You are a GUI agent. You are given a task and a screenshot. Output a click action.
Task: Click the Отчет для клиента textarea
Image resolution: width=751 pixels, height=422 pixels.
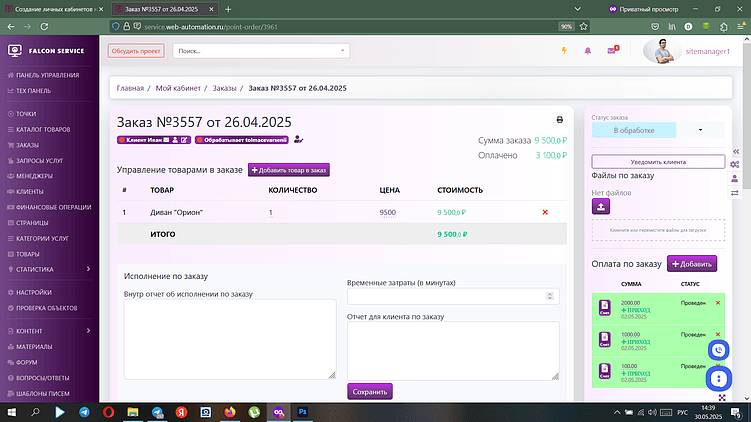[x=453, y=351]
